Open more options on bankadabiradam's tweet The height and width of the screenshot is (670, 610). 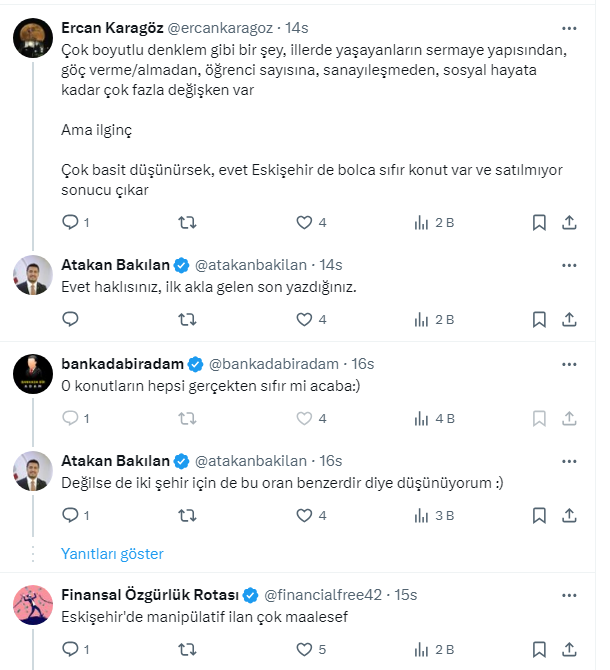click(568, 363)
